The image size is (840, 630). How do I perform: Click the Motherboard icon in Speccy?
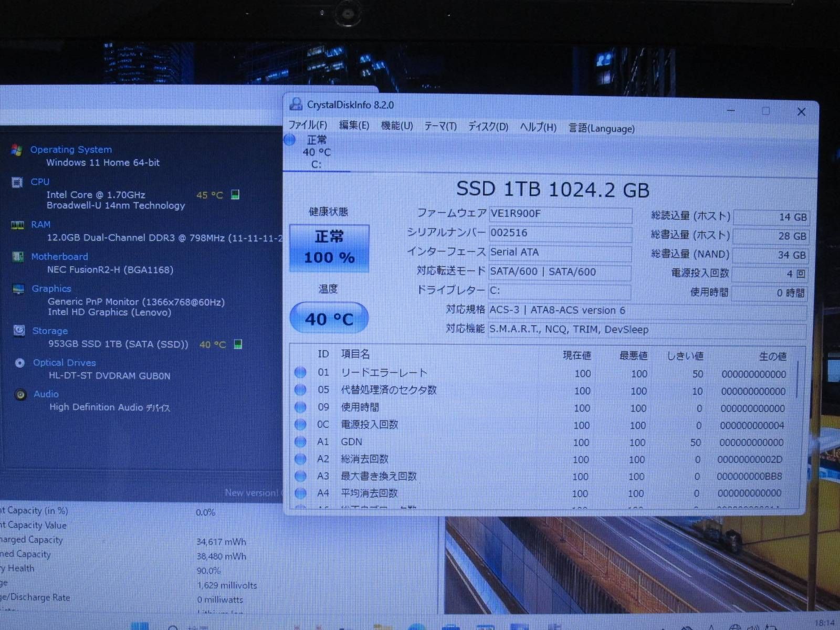pos(18,257)
